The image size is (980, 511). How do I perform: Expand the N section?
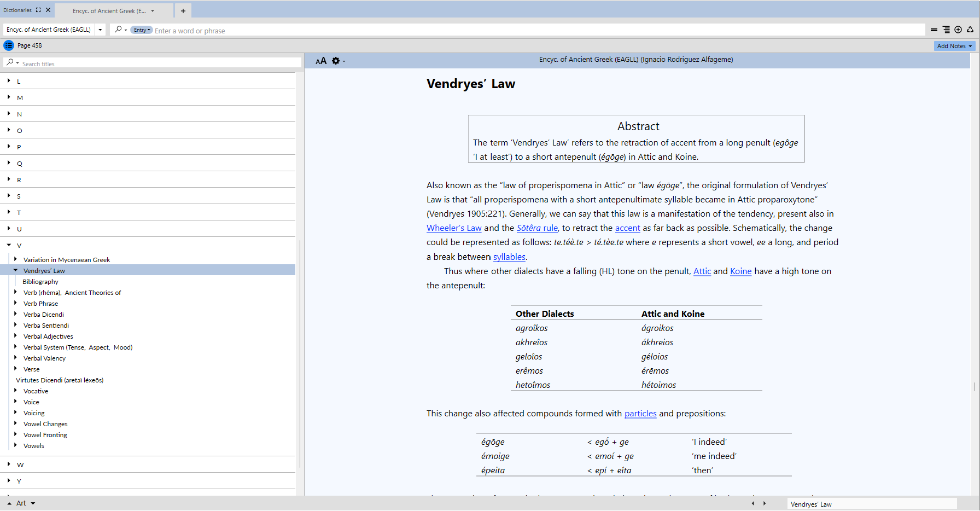[x=9, y=114]
